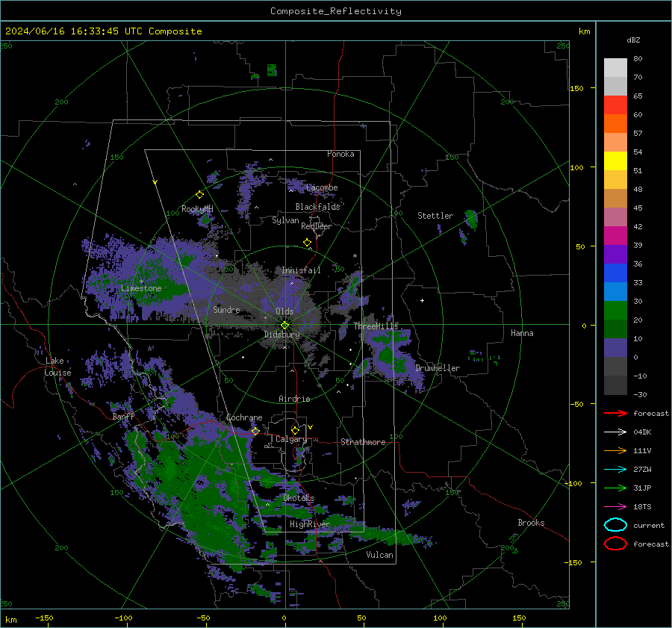This screenshot has width=672, height=628.
Task: Click the Banff city label
Action: click(x=123, y=416)
